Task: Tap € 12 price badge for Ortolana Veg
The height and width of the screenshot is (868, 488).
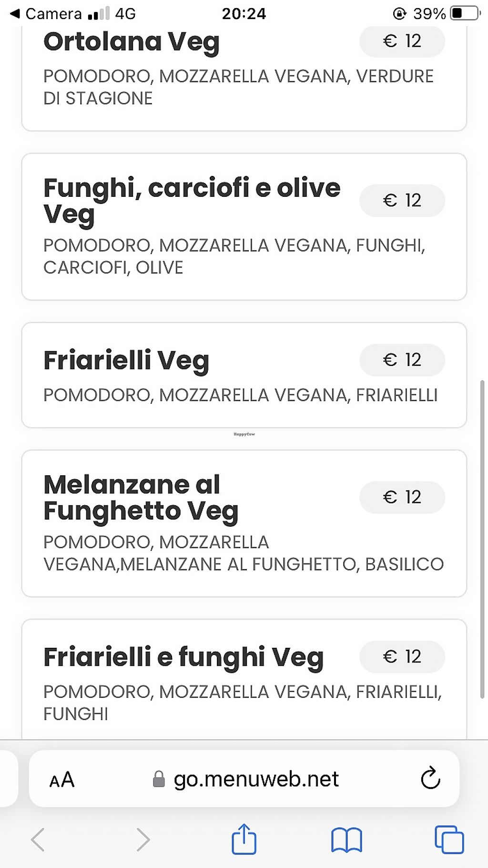Action: pyautogui.click(x=402, y=41)
